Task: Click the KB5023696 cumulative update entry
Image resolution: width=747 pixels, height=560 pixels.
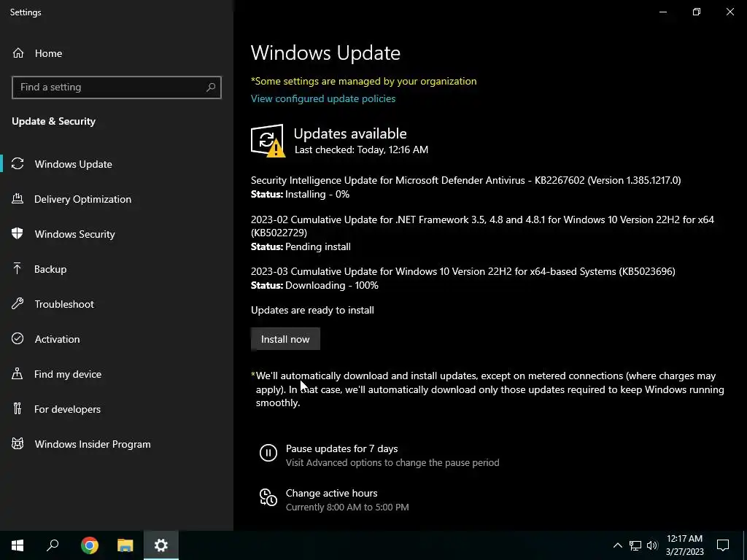Action: 462,271
